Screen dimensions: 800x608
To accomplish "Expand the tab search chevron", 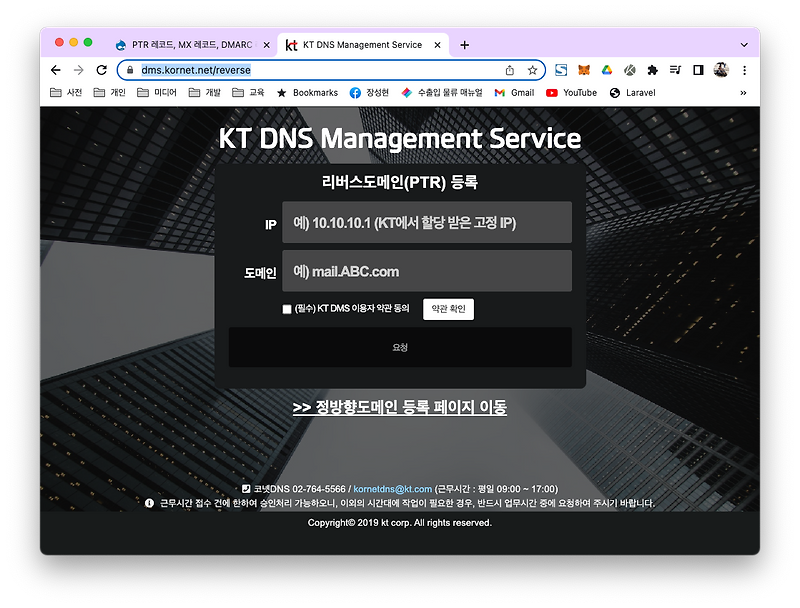I will [744, 45].
